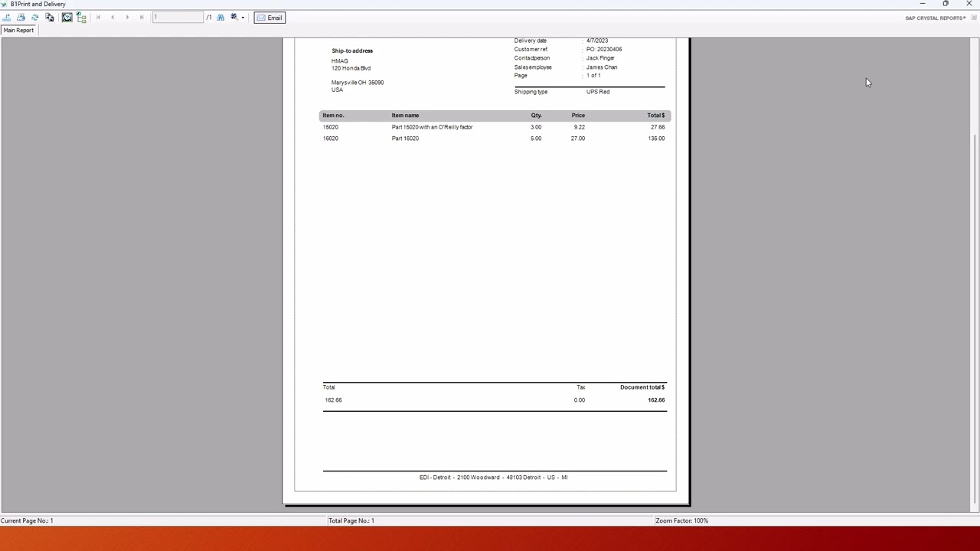Viewport: 980px width, 551px height.
Task: Click the "Total Page No.: 1" status text
Action: (351, 520)
